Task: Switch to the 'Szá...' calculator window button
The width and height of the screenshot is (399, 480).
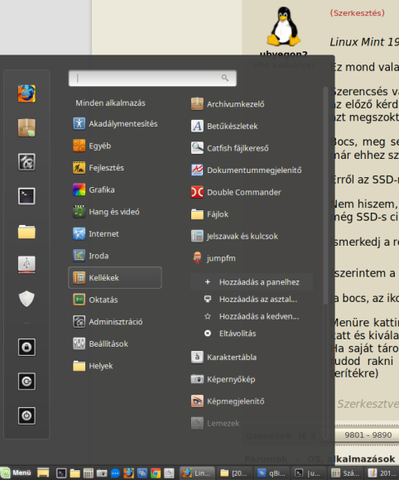Action: click(x=345, y=473)
